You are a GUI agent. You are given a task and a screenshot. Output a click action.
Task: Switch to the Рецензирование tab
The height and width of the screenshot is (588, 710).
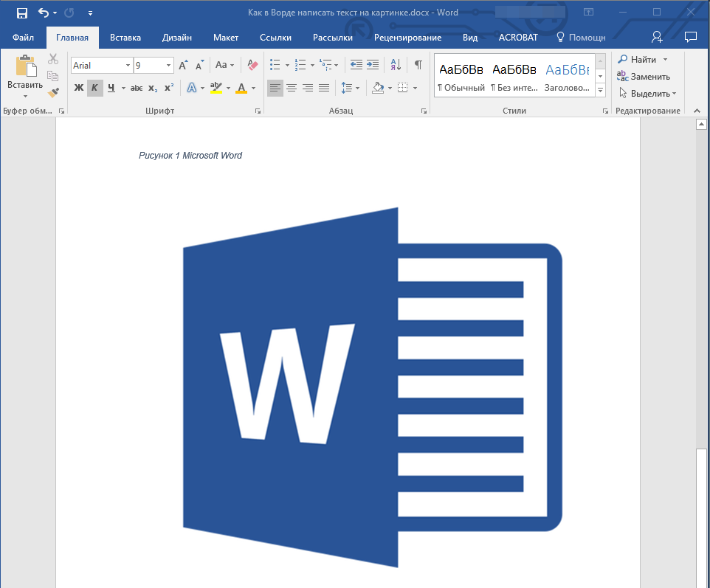[407, 38]
